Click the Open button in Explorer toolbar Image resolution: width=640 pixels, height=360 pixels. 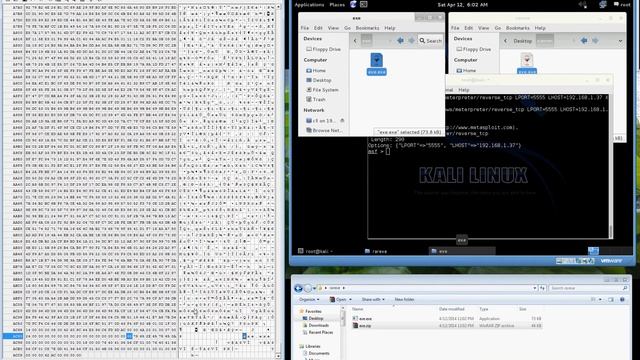(x=340, y=300)
